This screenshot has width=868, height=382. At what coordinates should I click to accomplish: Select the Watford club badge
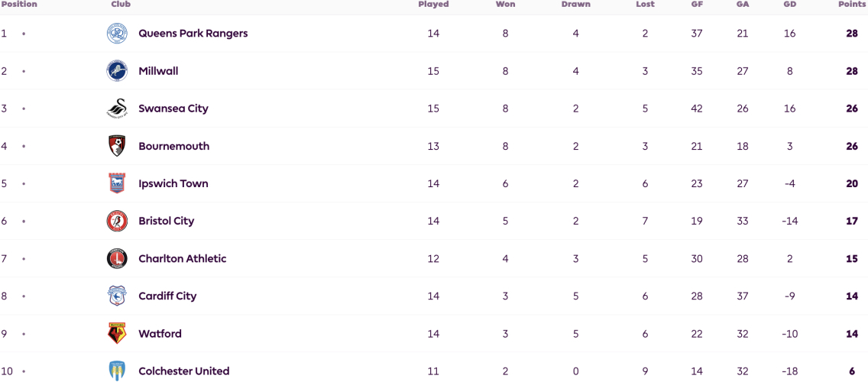[117, 333]
